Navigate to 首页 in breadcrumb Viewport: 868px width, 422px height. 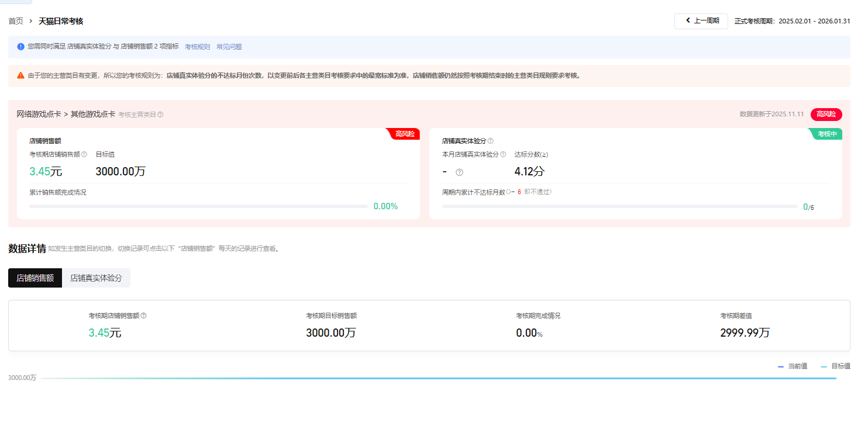[16, 21]
